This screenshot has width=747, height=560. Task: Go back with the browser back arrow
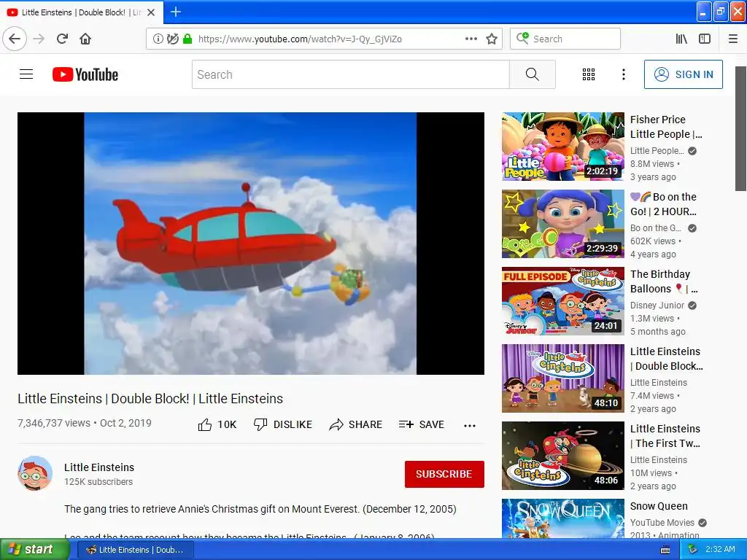tap(15, 39)
